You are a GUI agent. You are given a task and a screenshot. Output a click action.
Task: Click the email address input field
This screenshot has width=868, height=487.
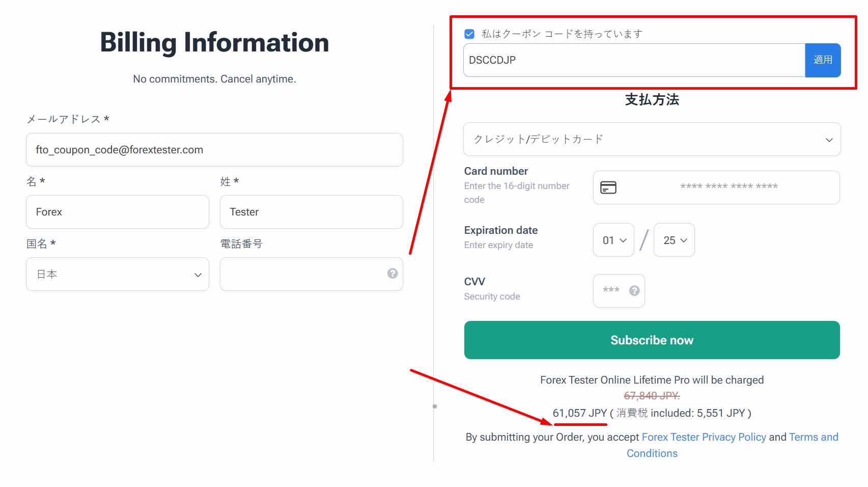(x=214, y=150)
